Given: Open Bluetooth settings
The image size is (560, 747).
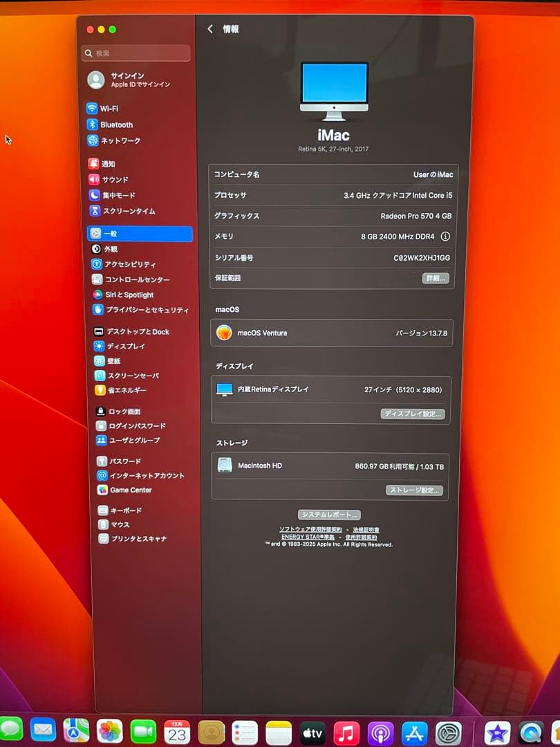Looking at the screenshot, I should tap(116, 124).
